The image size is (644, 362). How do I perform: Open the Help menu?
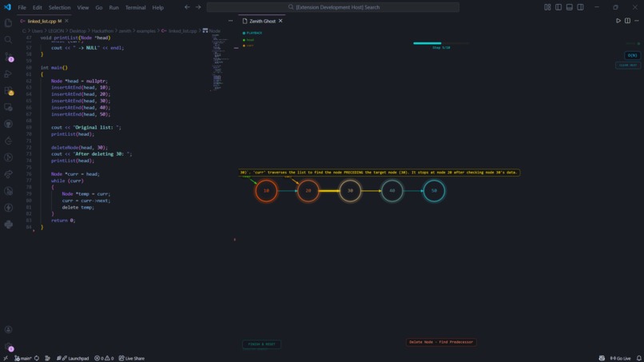[157, 7]
